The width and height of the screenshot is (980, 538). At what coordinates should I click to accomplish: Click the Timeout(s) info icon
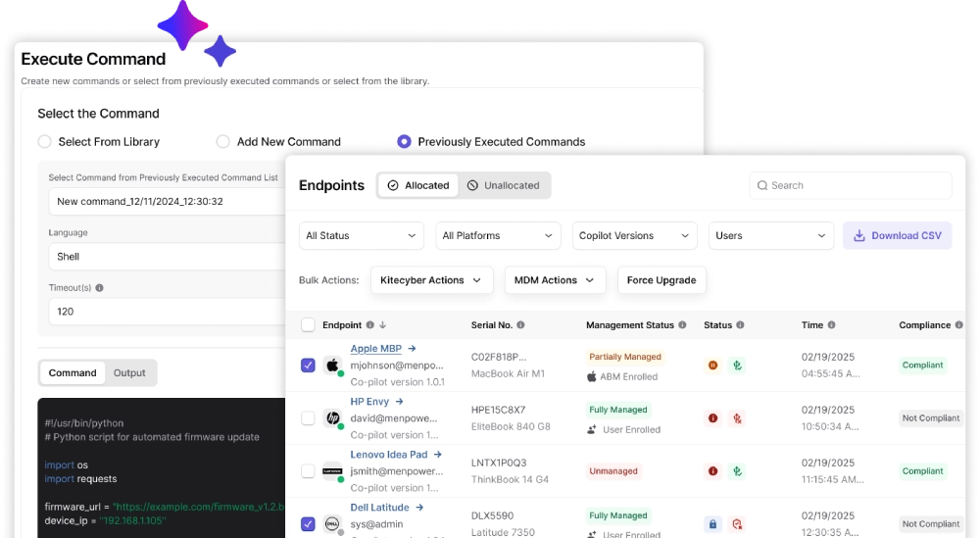(99, 288)
